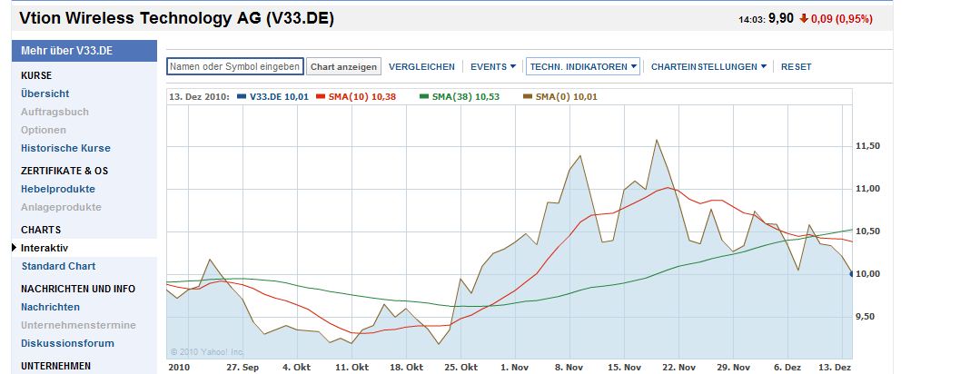Click the green SMA(38) legend swatch

point(424,97)
